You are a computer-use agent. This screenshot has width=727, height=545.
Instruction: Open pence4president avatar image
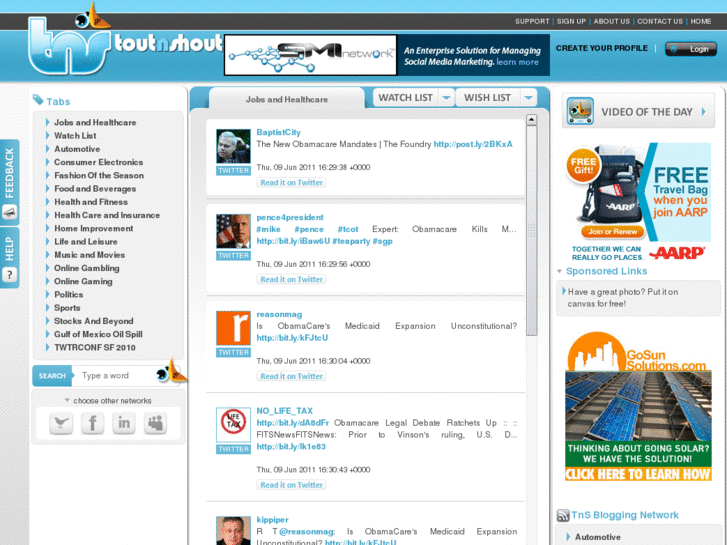(233, 231)
